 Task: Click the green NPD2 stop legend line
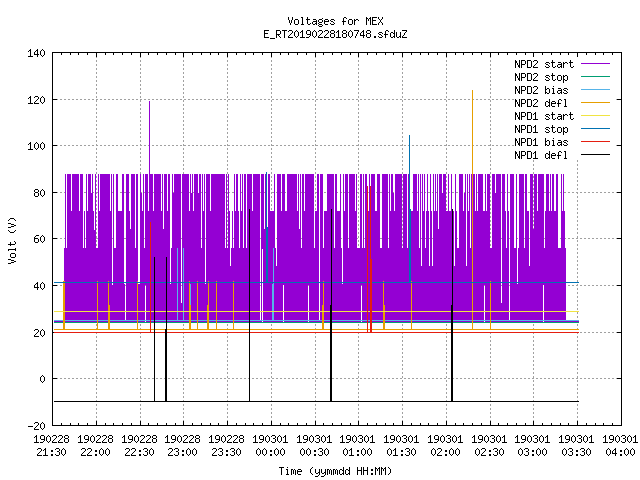coord(596,76)
